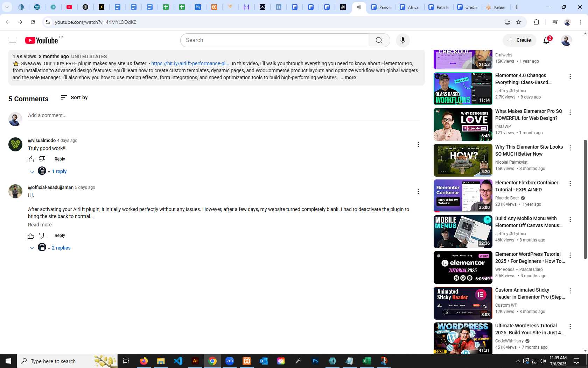Click the Windows taskbar search box
This screenshot has height=368, width=588.
[x=67, y=361]
